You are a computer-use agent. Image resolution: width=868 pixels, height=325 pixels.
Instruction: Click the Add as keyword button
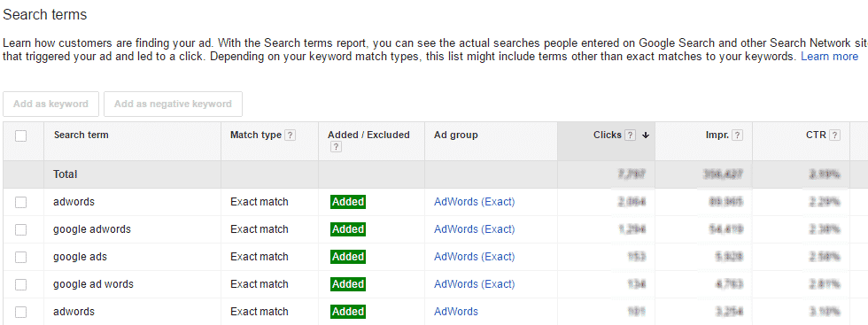pos(51,104)
